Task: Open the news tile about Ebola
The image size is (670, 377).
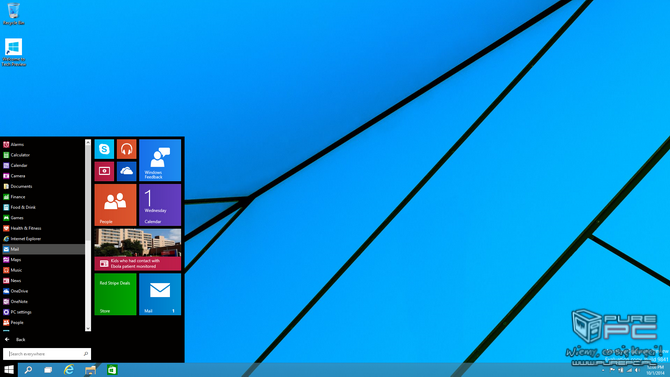Action: pos(138,250)
